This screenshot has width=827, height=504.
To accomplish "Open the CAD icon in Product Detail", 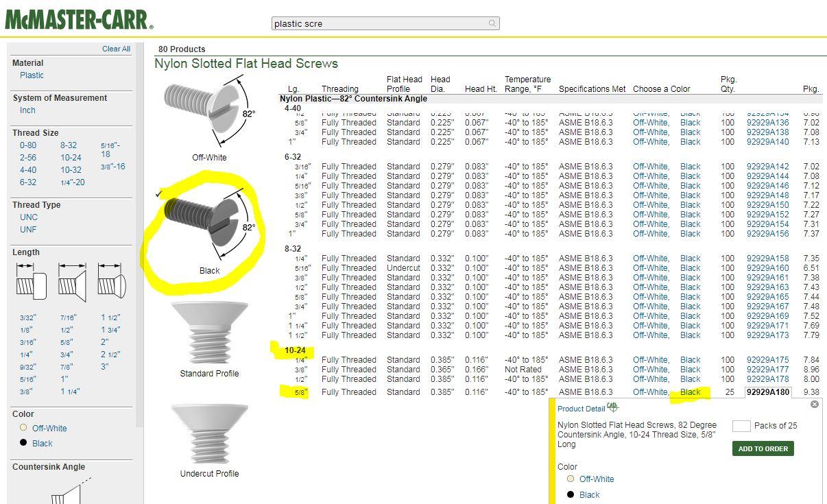I will 612,407.
